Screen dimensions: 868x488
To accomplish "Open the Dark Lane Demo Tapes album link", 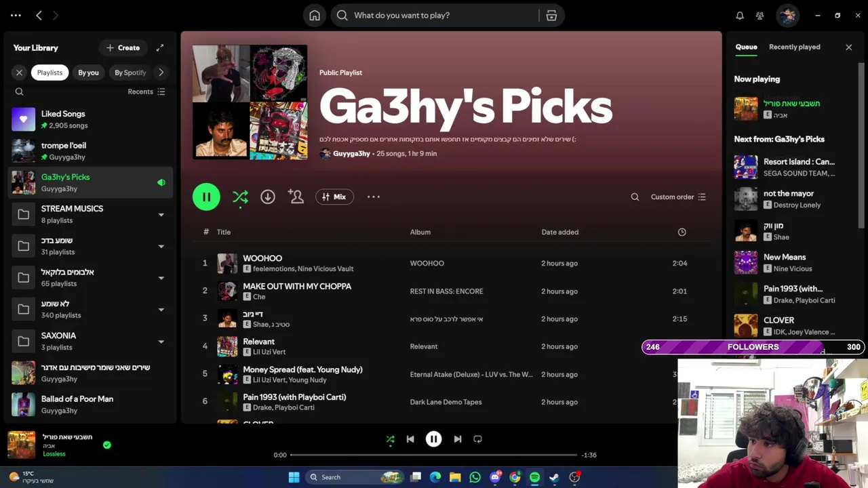I will click(446, 402).
